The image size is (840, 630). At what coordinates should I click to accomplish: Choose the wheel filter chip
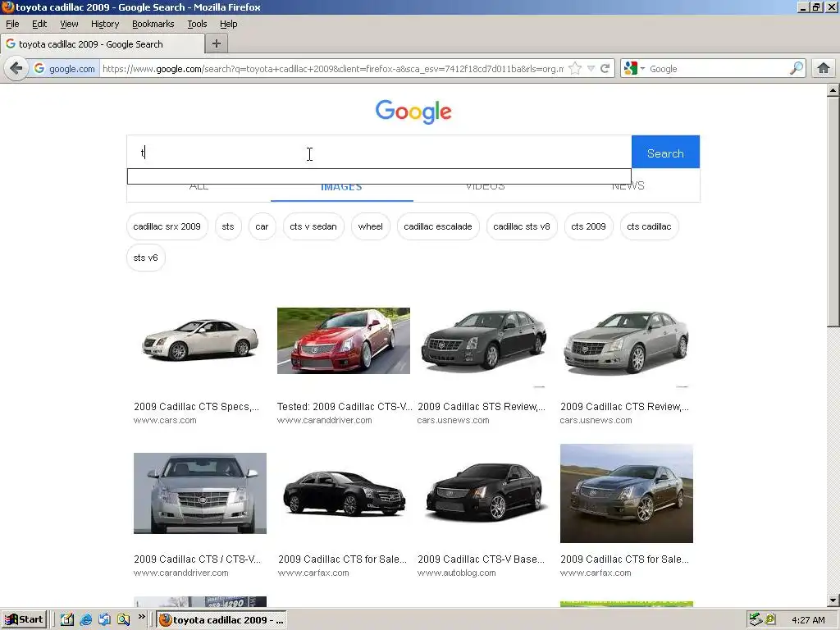click(371, 226)
